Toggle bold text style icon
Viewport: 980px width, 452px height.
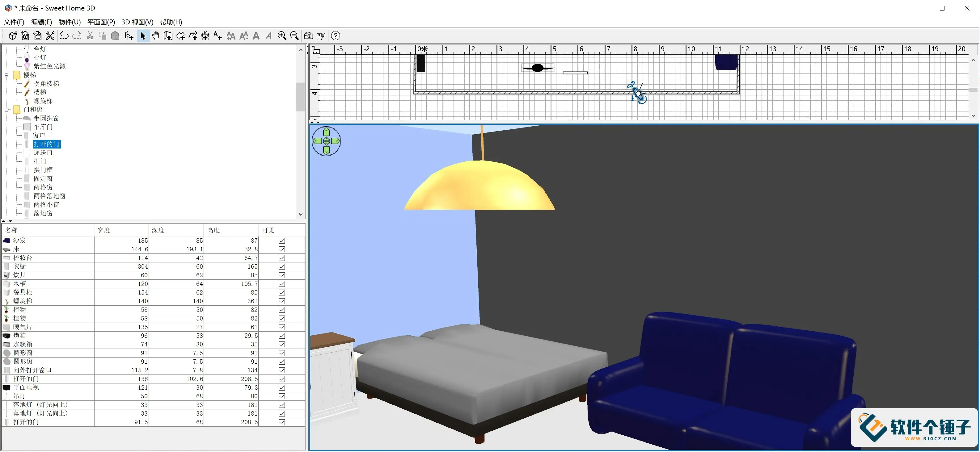(x=256, y=36)
